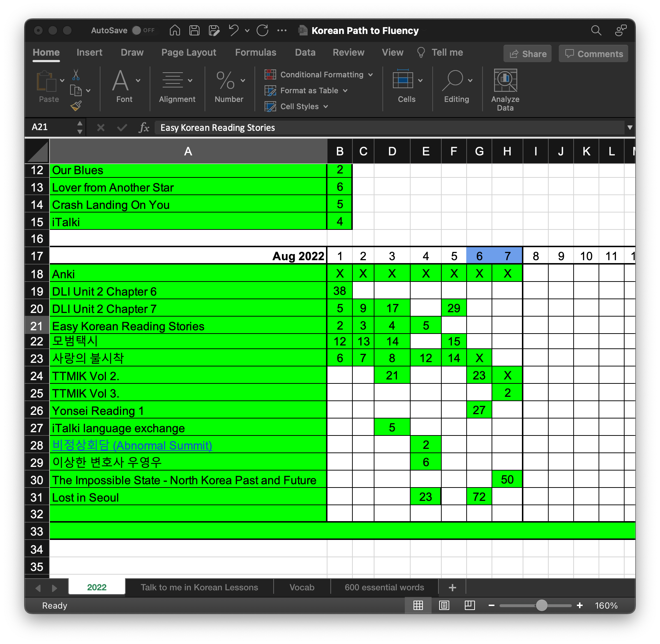Confirm formula entry with the checkmark
The image size is (660, 644).
[x=122, y=128]
